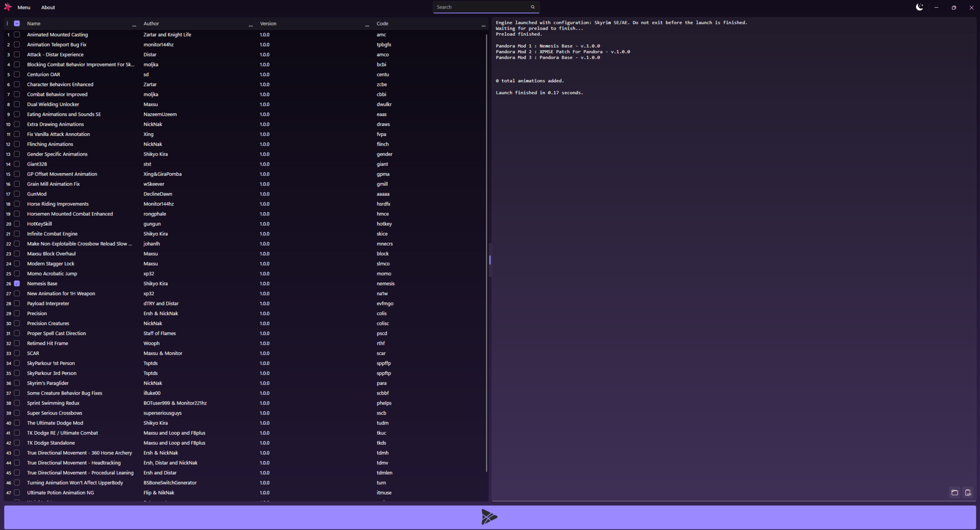Sort by the Author column header
The height and width of the screenshot is (530, 980).
[151, 23]
